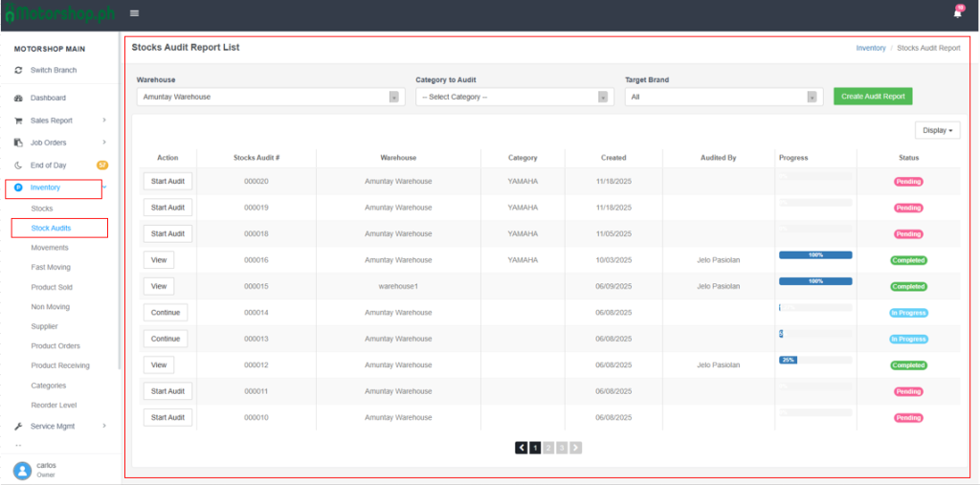Open the Display dropdown button
The image size is (980, 485).
tap(937, 131)
